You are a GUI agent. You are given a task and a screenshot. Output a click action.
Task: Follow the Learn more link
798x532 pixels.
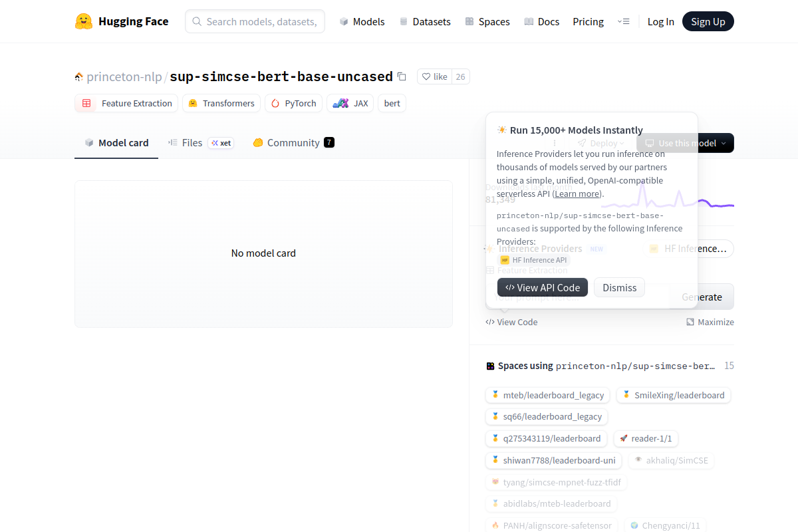(x=577, y=194)
